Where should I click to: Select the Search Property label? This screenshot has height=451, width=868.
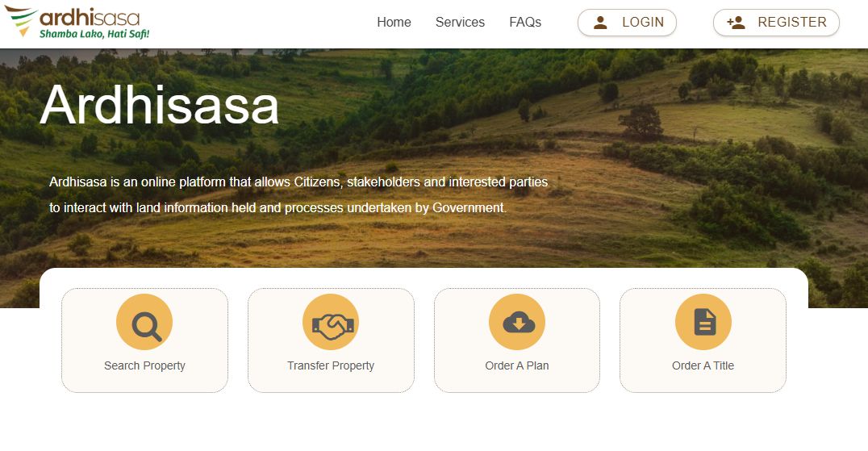point(144,365)
